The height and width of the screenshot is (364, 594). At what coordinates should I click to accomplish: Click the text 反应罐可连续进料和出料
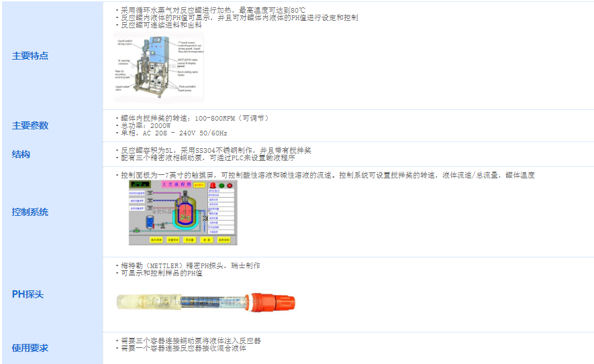pyautogui.click(x=161, y=25)
